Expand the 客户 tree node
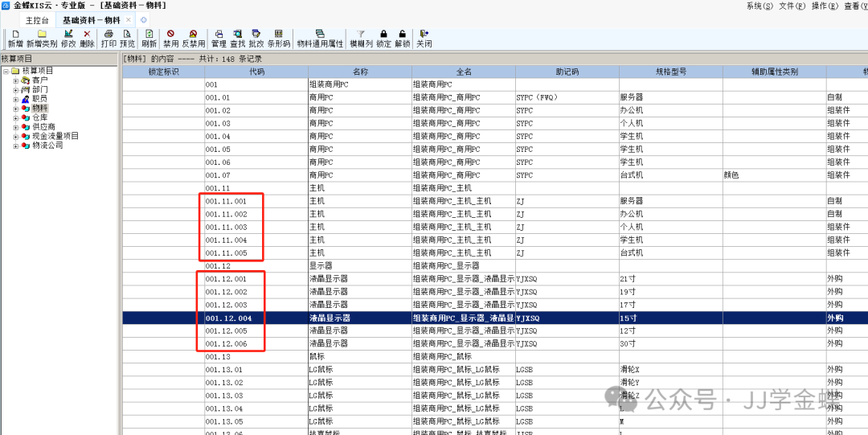Viewport: 868px width, 435px height. (15, 80)
